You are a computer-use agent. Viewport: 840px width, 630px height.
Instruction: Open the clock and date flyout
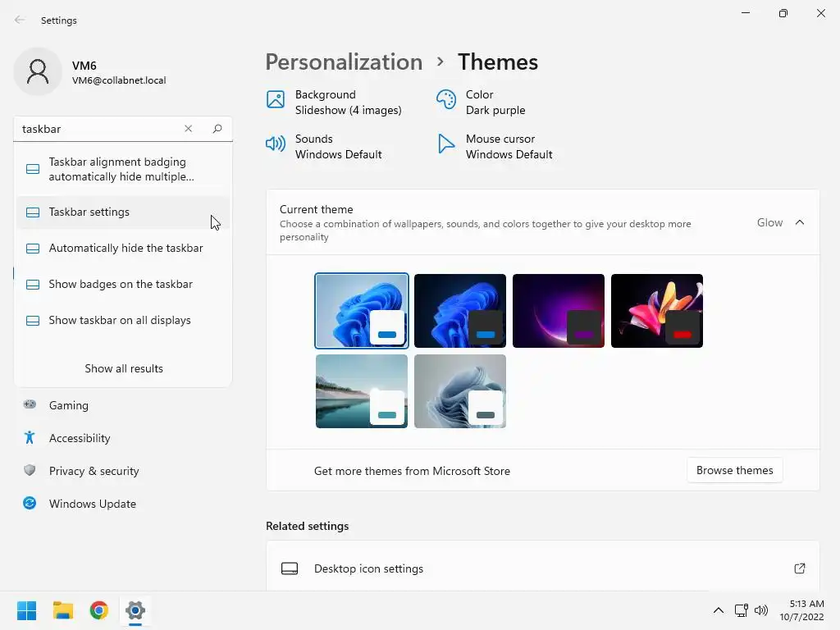coord(801,610)
